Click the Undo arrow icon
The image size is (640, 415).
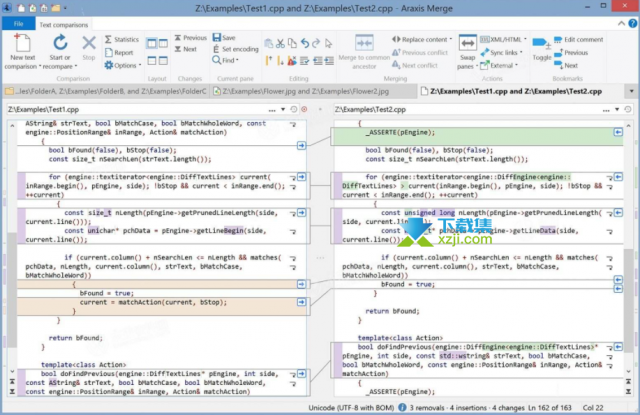(x=304, y=43)
